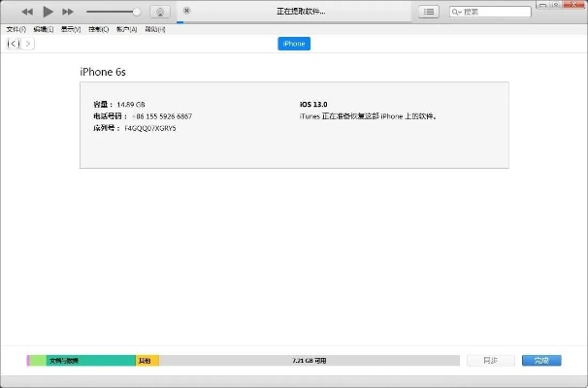Adjust the volume slider knob
Screen dimensions: 588x388
pyautogui.click(x=136, y=12)
